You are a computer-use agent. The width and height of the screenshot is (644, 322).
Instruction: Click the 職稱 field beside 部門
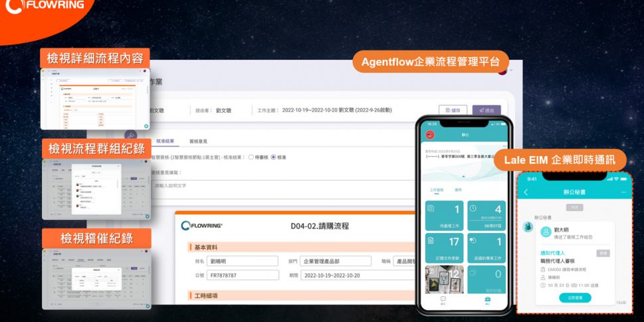pos(404,262)
